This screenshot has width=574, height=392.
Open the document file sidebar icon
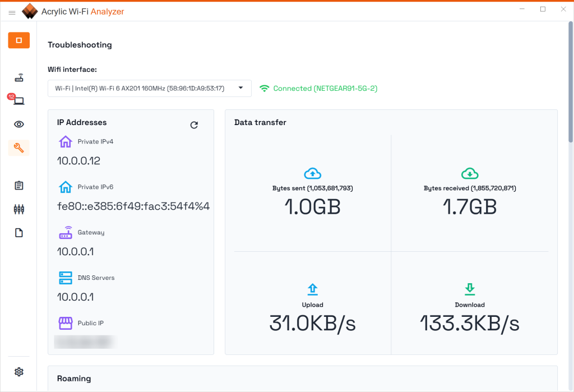pyautogui.click(x=19, y=233)
